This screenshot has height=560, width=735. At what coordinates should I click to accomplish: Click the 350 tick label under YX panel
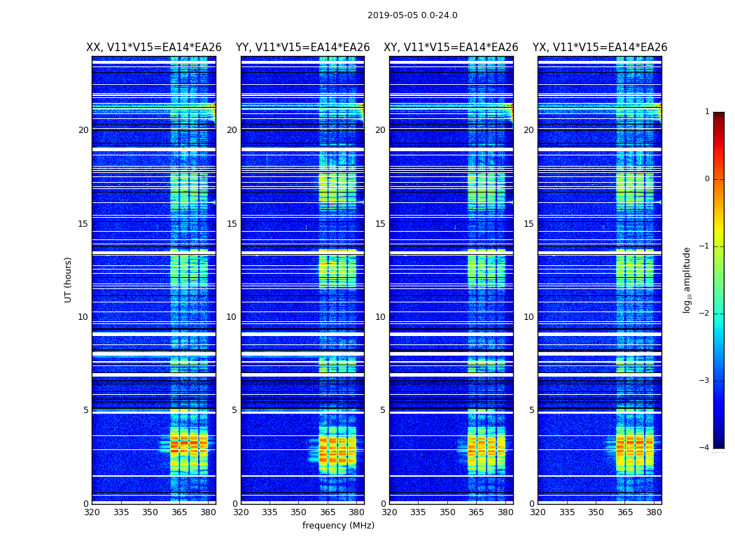[596, 512]
